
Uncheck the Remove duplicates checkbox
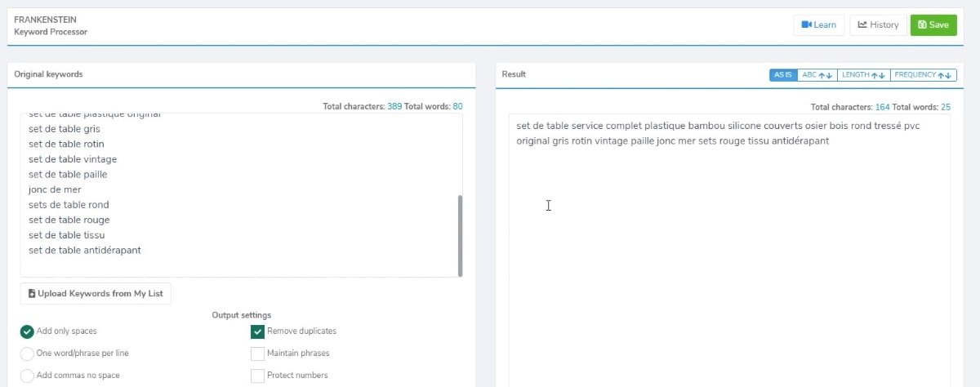coord(257,331)
